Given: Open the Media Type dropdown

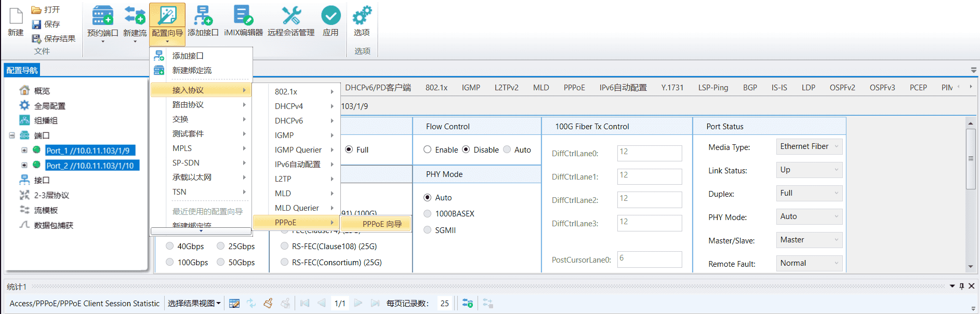Looking at the screenshot, I should (x=809, y=146).
